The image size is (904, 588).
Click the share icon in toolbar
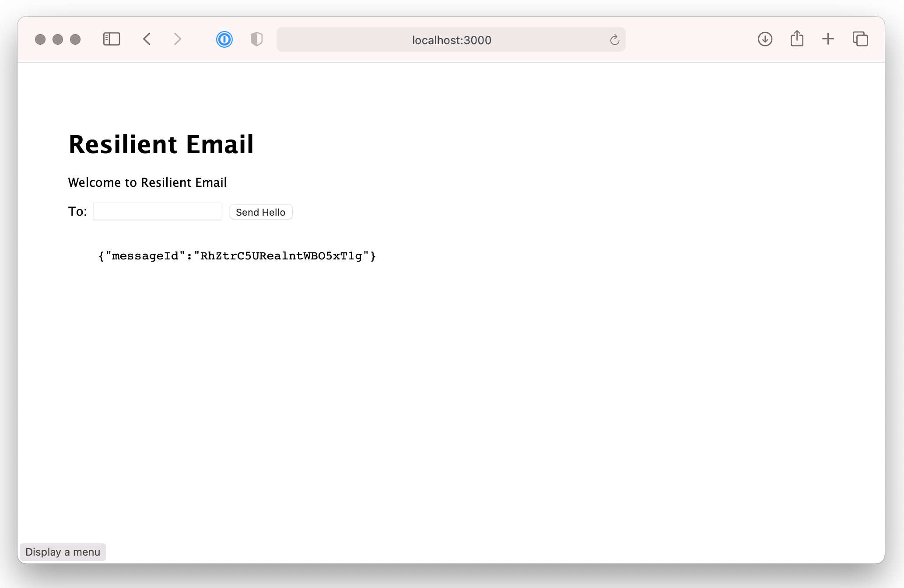796,39
